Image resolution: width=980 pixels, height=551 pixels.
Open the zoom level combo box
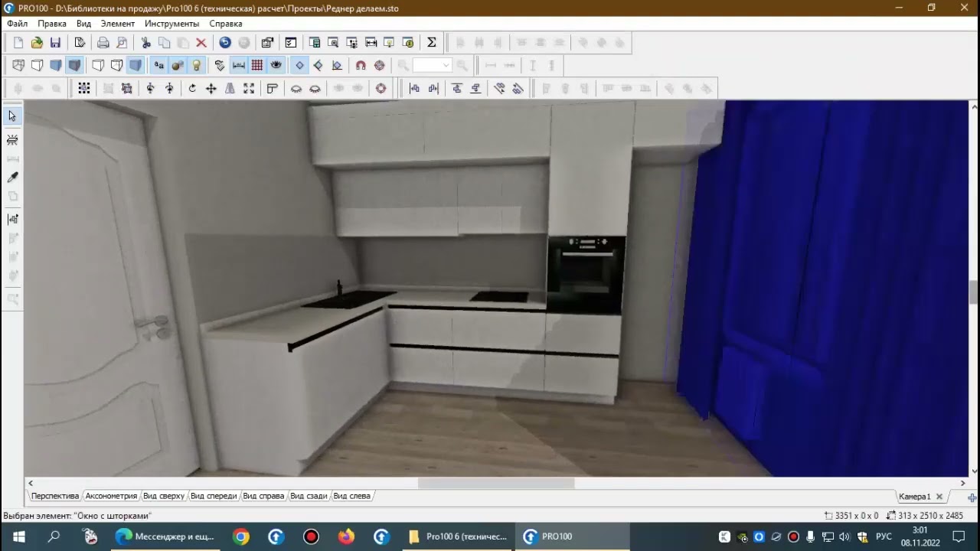point(432,65)
